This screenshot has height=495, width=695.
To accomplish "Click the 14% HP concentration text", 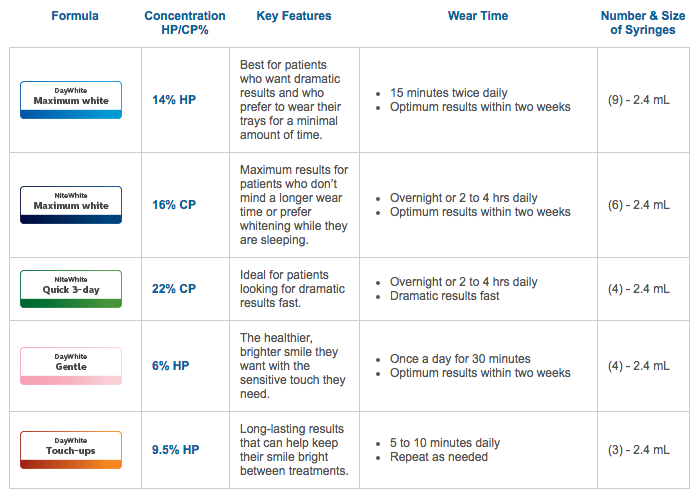I will tap(174, 100).
